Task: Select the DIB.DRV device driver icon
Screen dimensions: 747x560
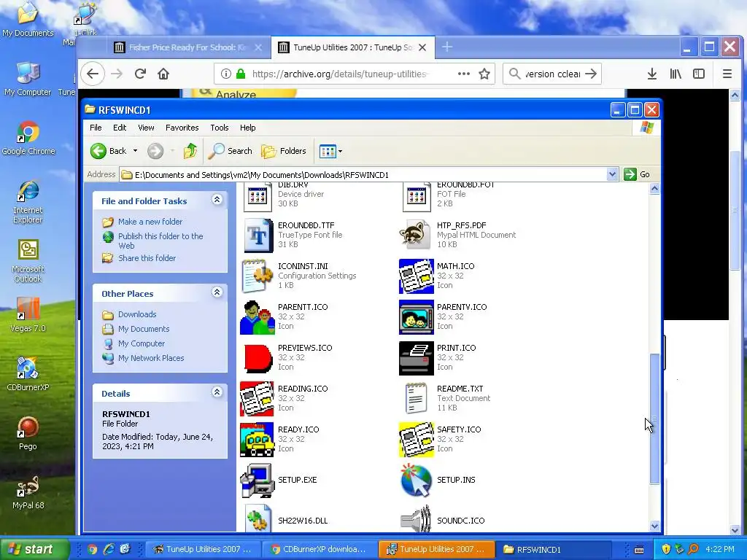Action: coord(258,197)
